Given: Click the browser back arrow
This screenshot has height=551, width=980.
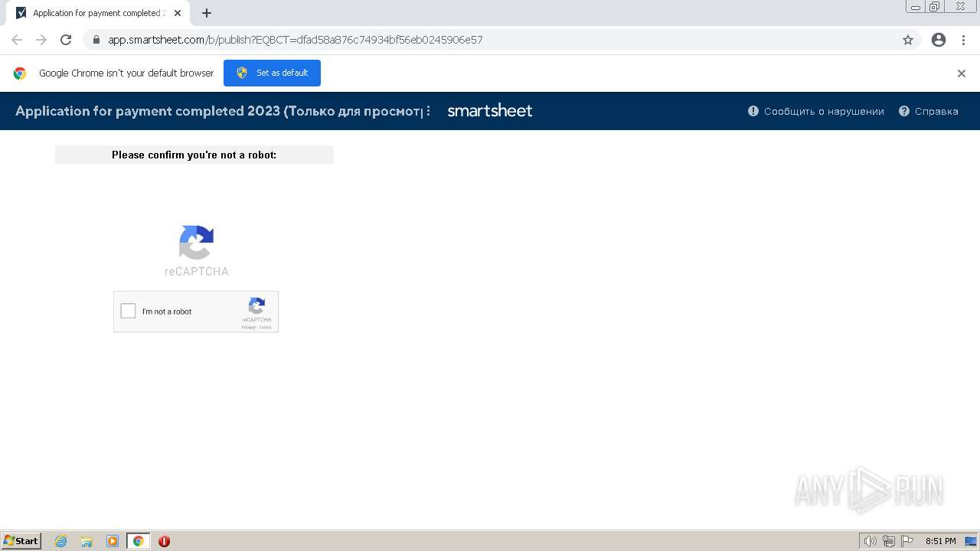Looking at the screenshot, I should 17,40.
